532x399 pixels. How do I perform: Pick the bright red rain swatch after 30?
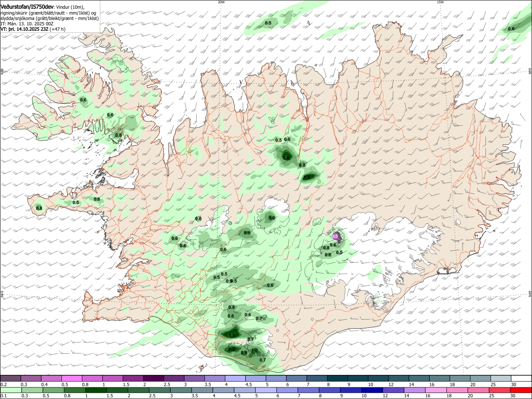click(521, 390)
